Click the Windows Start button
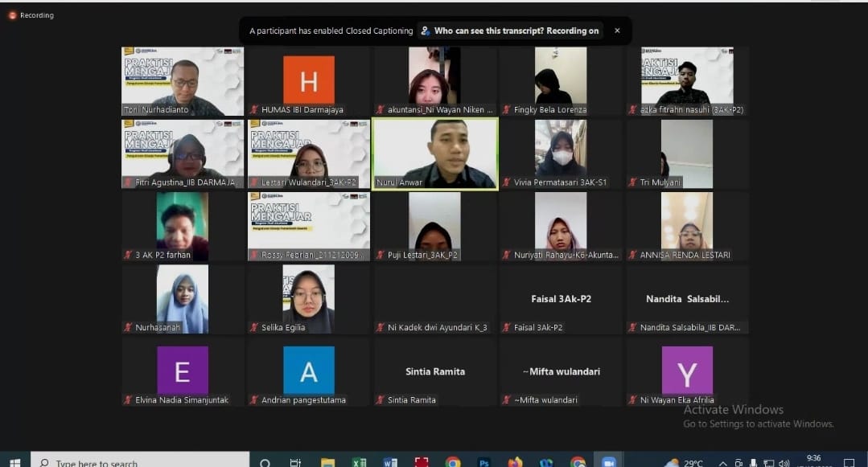 coord(14,462)
